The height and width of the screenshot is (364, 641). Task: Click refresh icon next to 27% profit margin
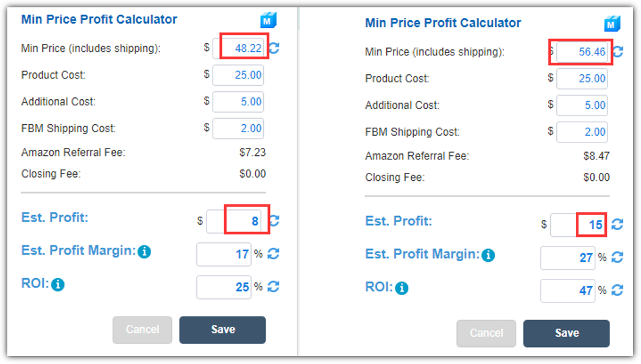(617, 257)
